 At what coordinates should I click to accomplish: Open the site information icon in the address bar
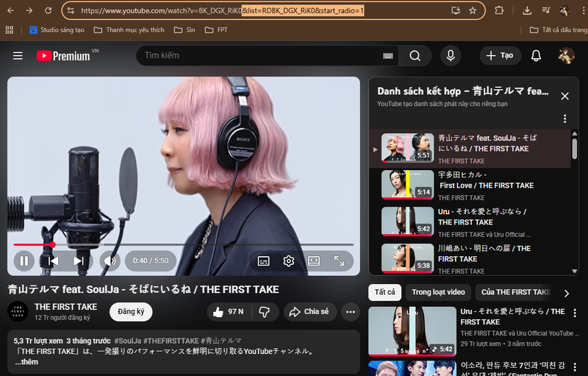coord(71,10)
